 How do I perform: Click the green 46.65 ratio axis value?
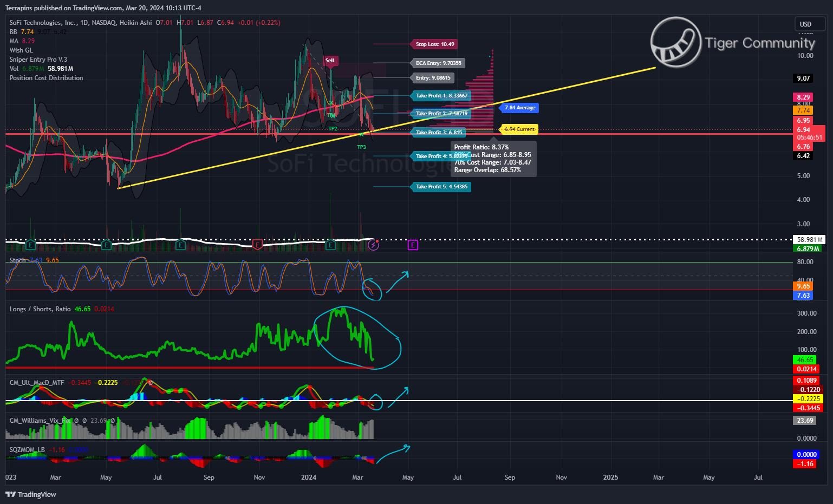point(805,360)
